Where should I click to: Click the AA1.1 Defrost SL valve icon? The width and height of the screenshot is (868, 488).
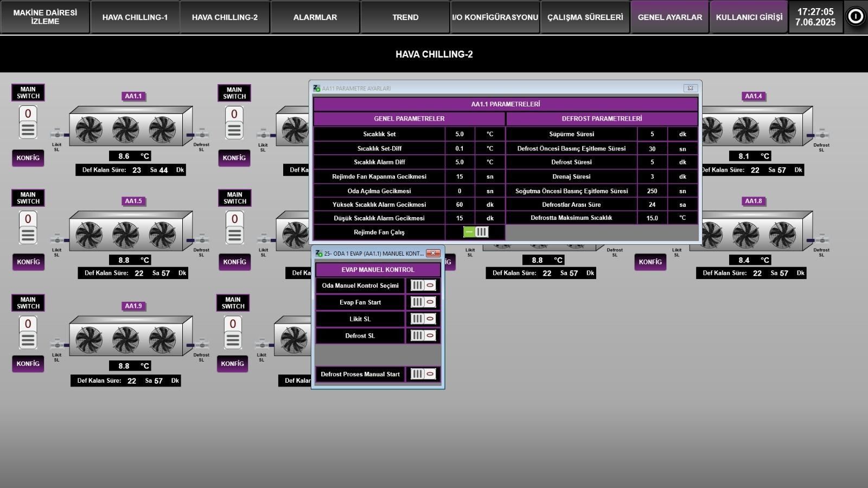201,134
